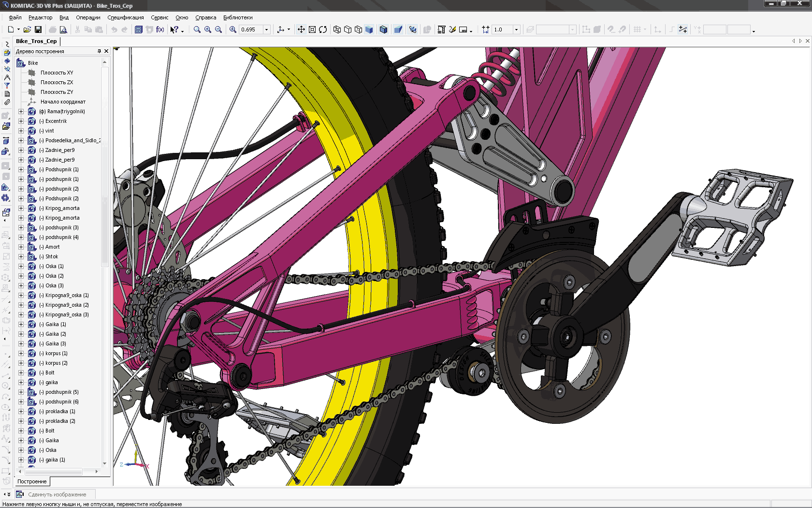Click the coordinate system toggle icon near toolbar end
Screen dimensions: 812x508
[x=683, y=30]
